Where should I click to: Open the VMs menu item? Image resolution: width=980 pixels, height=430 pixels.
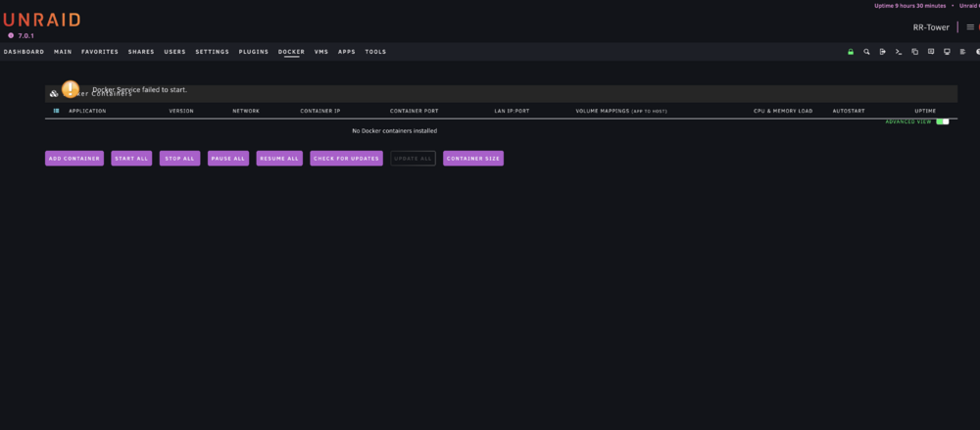coord(321,52)
